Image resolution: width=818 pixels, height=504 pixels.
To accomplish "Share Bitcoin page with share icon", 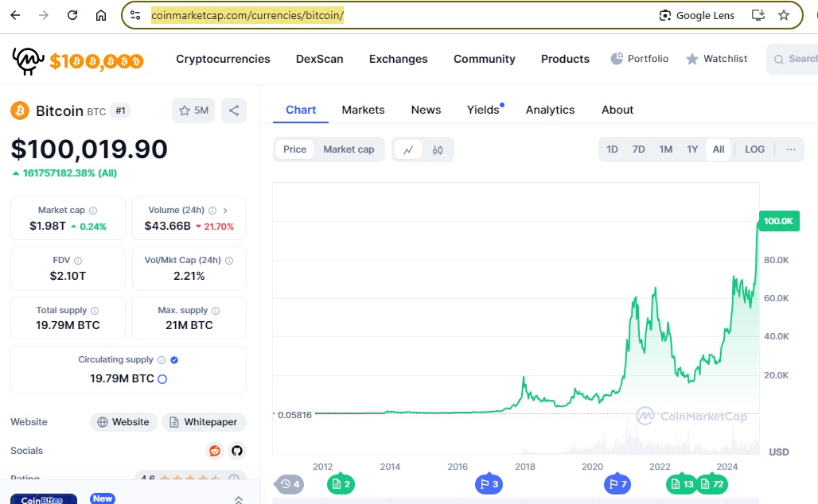I will 234,110.
